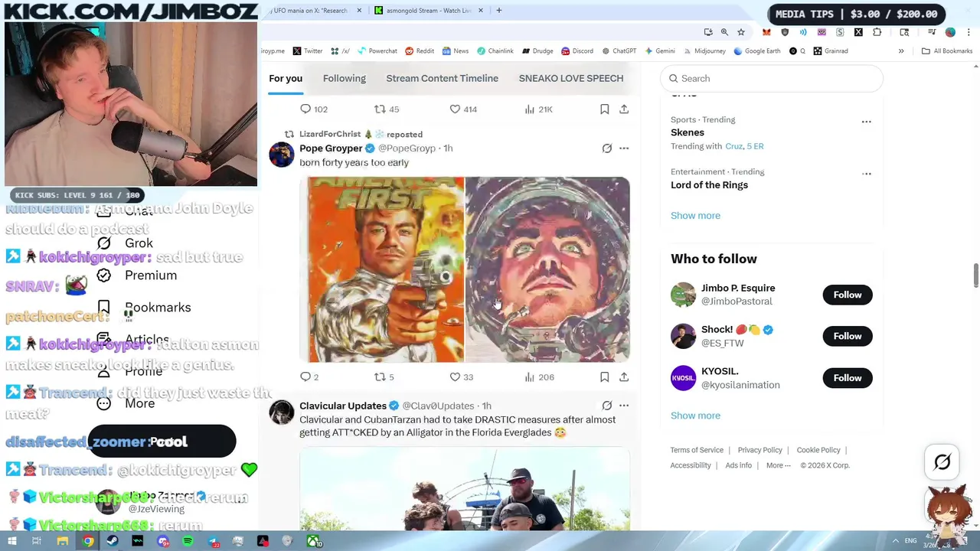Open the floating Grok button
This screenshot has width=980, height=551.
point(942,461)
